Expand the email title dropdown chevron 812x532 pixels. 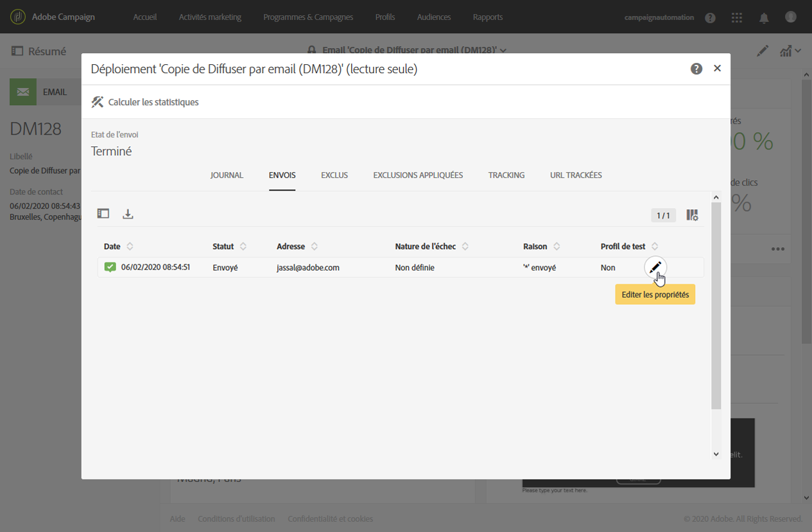(x=503, y=50)
